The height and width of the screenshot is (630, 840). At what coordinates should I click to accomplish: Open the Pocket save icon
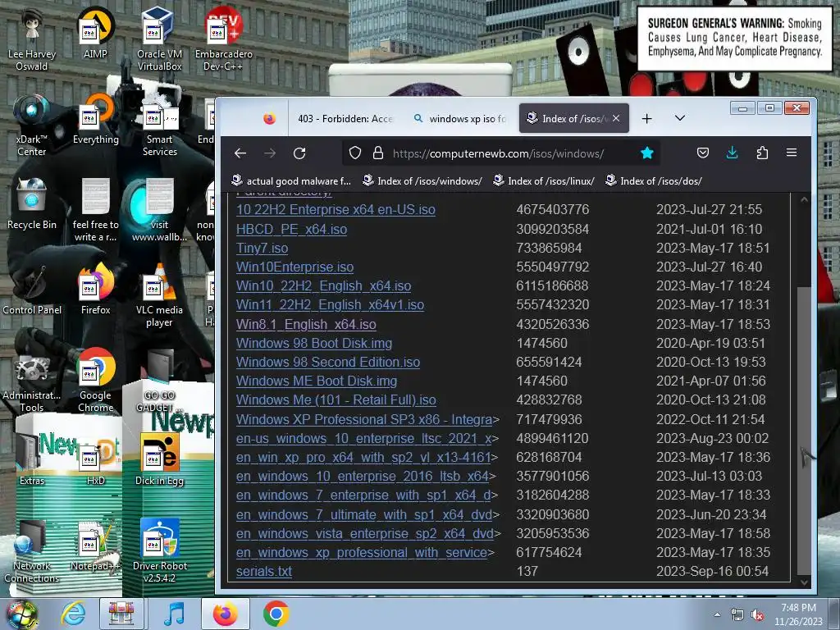(703, 153)
